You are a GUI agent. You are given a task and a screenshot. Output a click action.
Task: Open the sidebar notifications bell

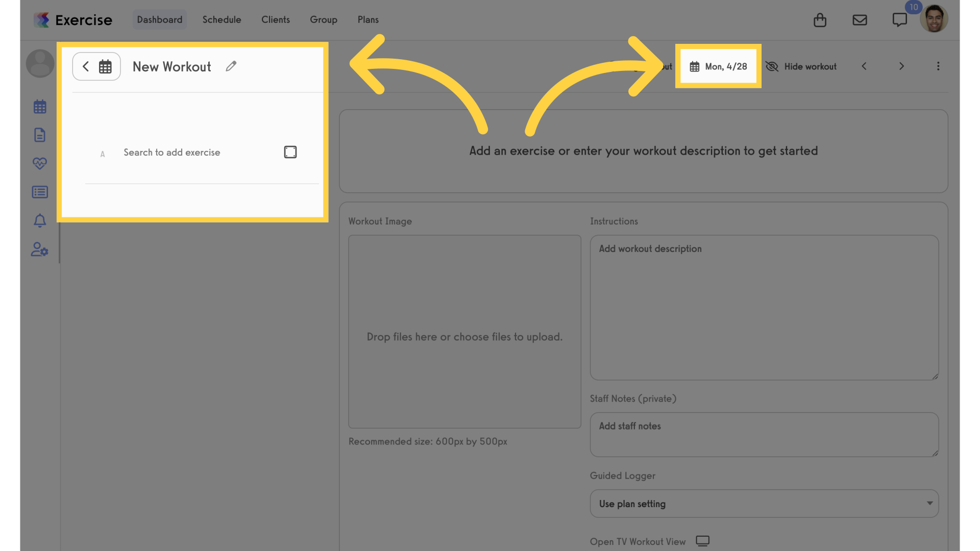(x=40, y=220)
